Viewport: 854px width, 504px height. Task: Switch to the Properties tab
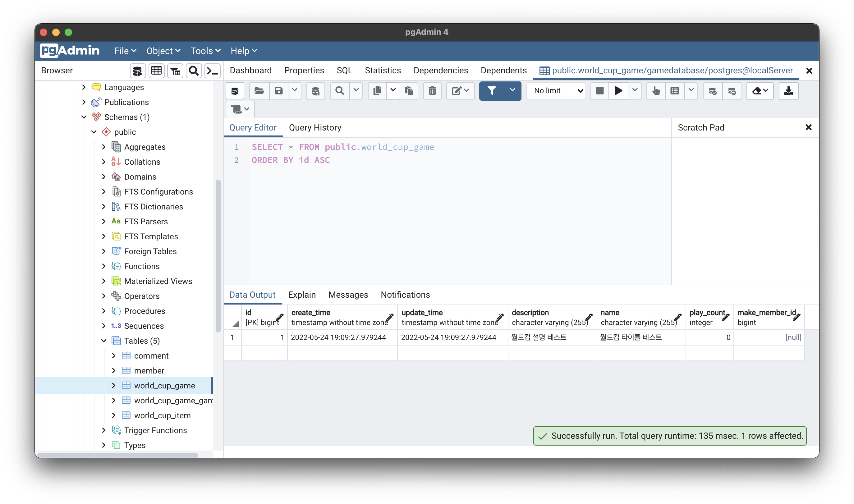tap(304, 71)
